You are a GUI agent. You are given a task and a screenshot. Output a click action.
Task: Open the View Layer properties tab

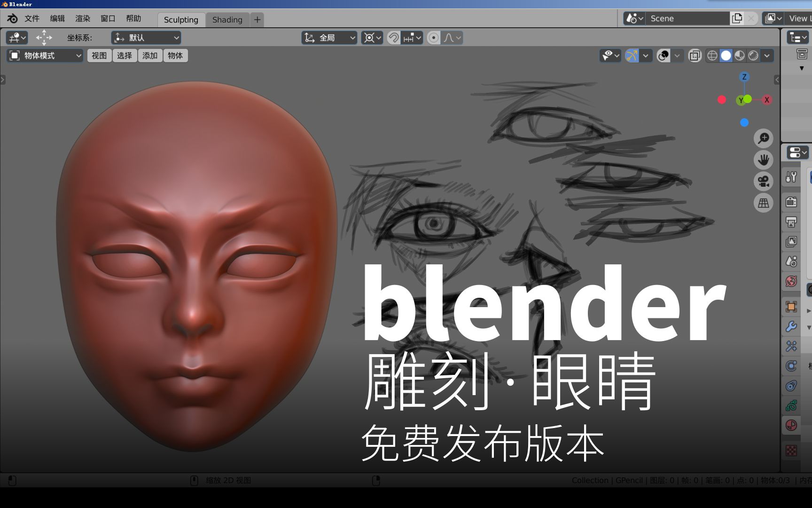coord(791,242)
